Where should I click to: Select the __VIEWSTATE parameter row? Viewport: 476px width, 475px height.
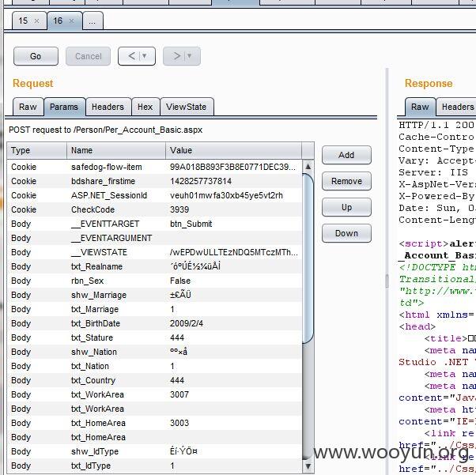[154, 253]
